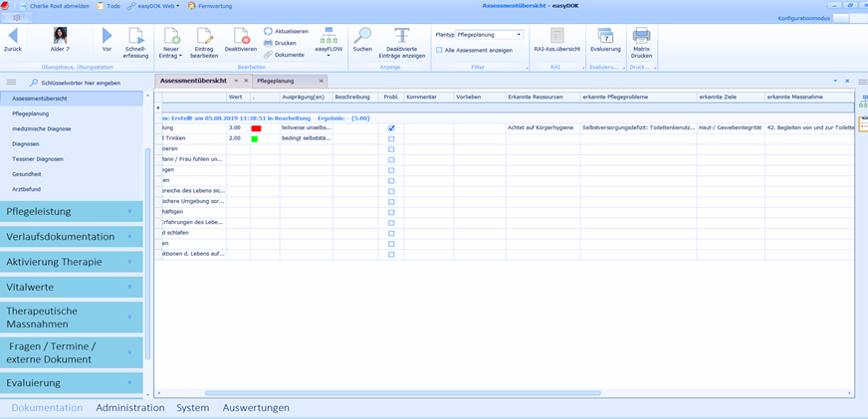
Task: Open Schnellerfassung quick entry
Action: (x=135, y=37)
